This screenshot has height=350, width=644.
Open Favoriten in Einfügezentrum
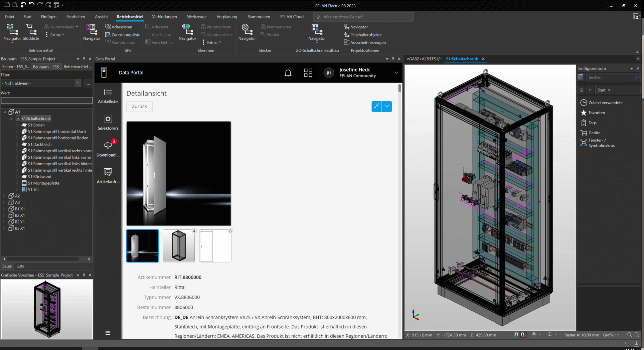coord(597,113)
